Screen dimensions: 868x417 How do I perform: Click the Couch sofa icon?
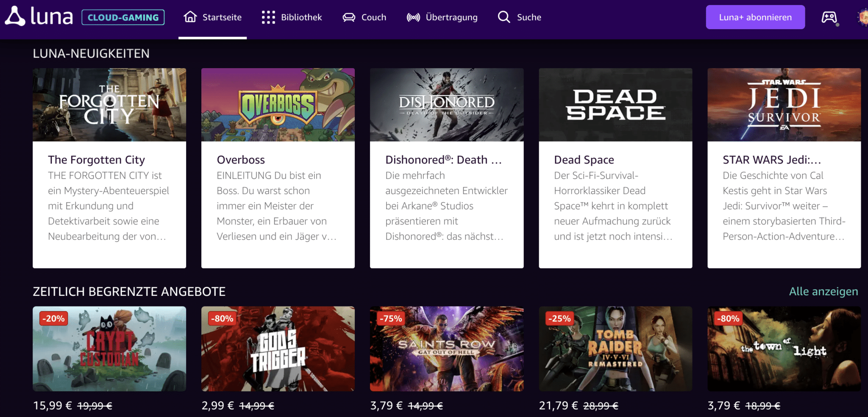coord(349,17)
